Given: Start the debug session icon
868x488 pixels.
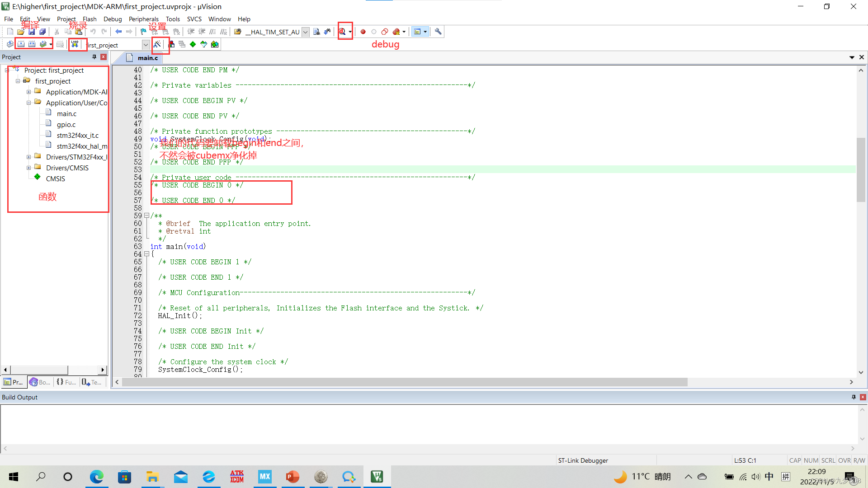Looking at the screenshot, I should click(x=342, y=32).
